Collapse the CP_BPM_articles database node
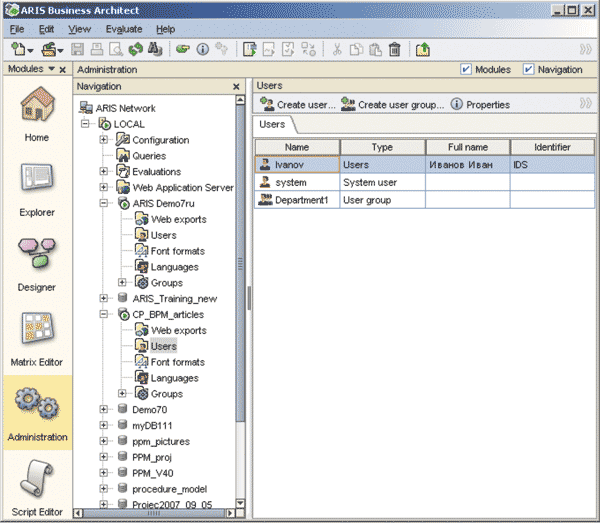 [x=103, y=314]
